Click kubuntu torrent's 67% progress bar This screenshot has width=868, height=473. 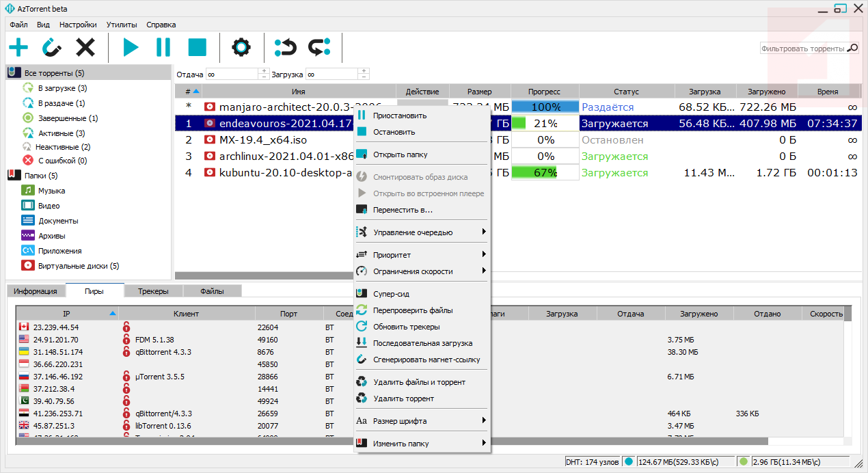[545, 173]
